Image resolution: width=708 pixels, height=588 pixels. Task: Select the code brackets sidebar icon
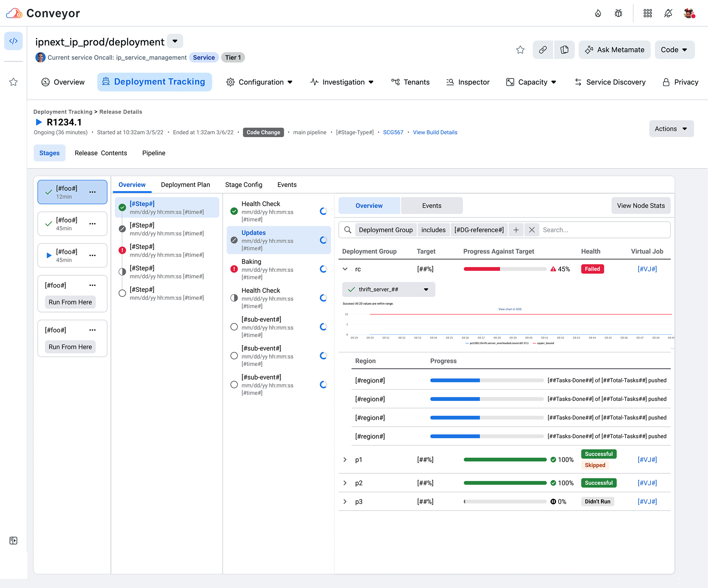(x=13, y=41)
